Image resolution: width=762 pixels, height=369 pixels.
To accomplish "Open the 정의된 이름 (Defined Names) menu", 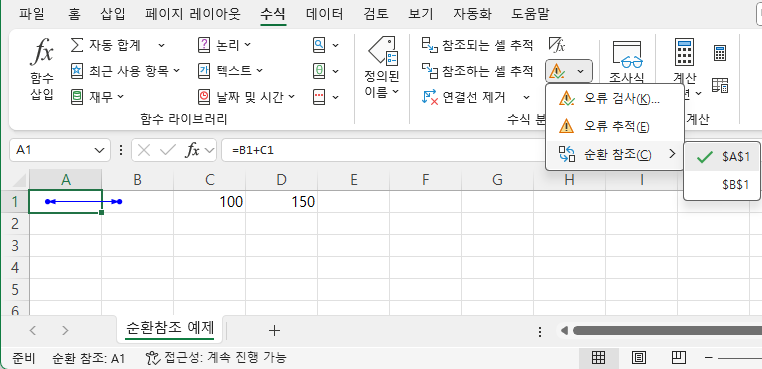I will (382, 68).
